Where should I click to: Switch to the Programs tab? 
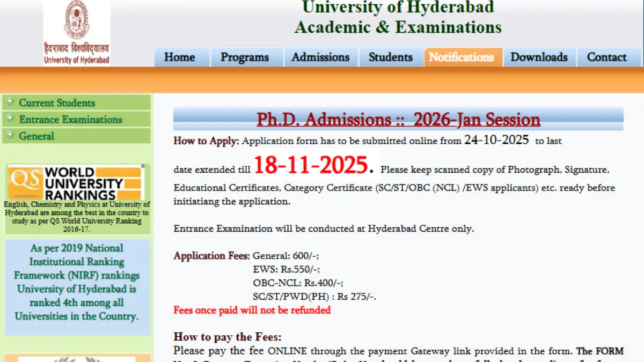(x=245, y=57)
